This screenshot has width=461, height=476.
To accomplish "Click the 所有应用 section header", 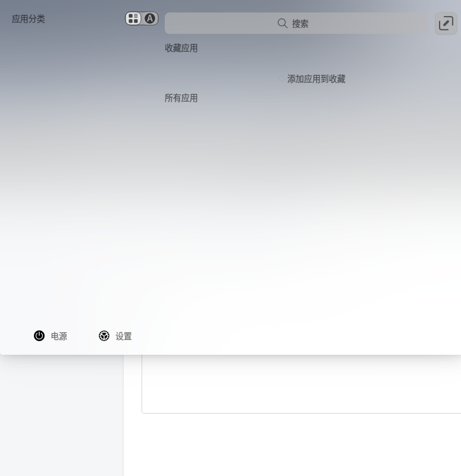I will 181,98.
